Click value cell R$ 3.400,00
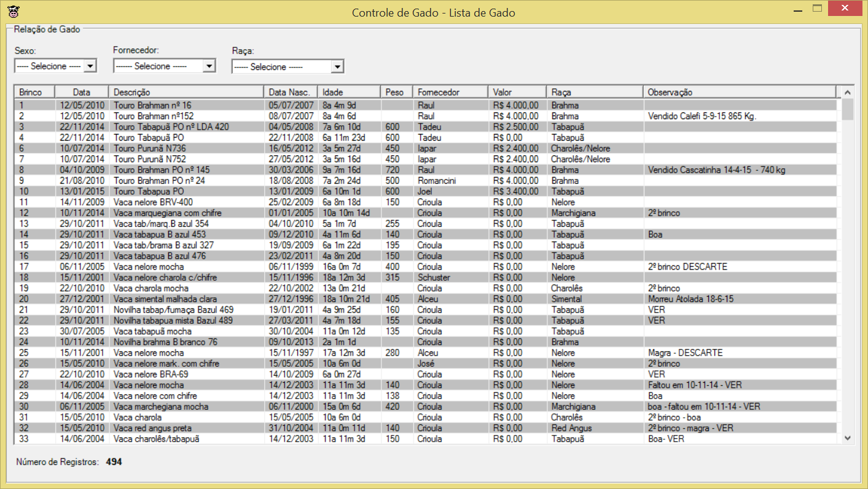The height and width of the screenshot is (489, 868). pyautogui.click(x=516, y=191)
